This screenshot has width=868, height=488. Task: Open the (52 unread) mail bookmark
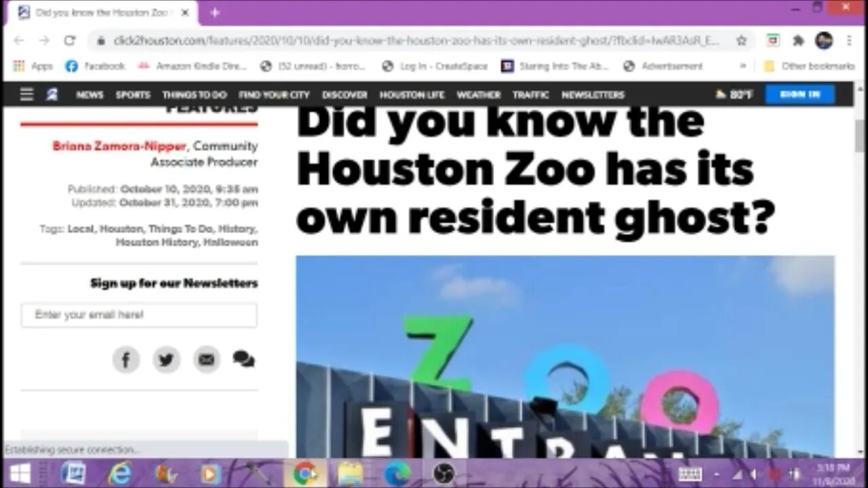(313, 66)
